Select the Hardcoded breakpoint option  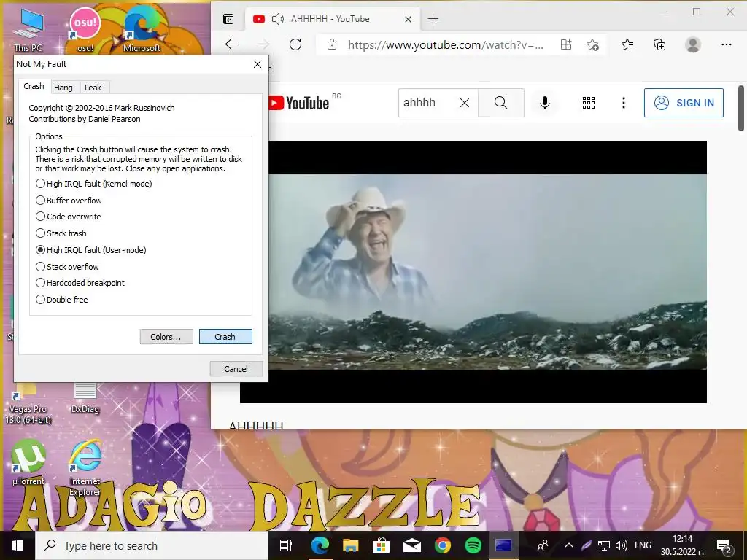(x=80, y=283)
